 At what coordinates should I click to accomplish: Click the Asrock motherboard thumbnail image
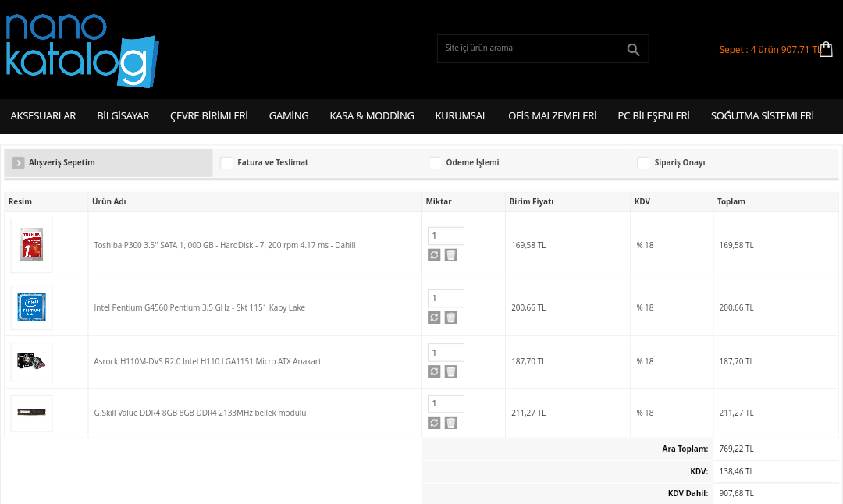tap(32, 361)
